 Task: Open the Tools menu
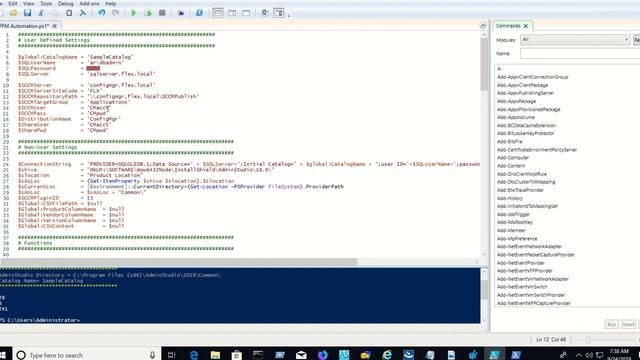(x=46, y=4)
